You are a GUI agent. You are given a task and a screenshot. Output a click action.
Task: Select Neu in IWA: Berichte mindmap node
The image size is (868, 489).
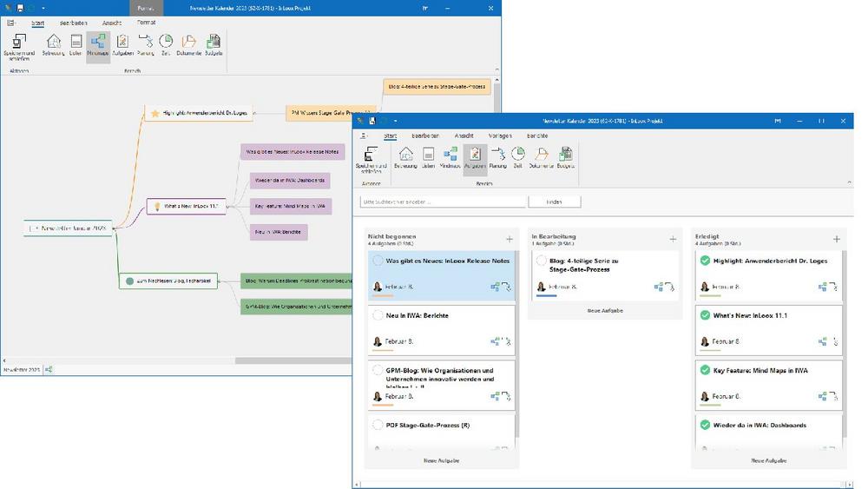click(279, 232)
